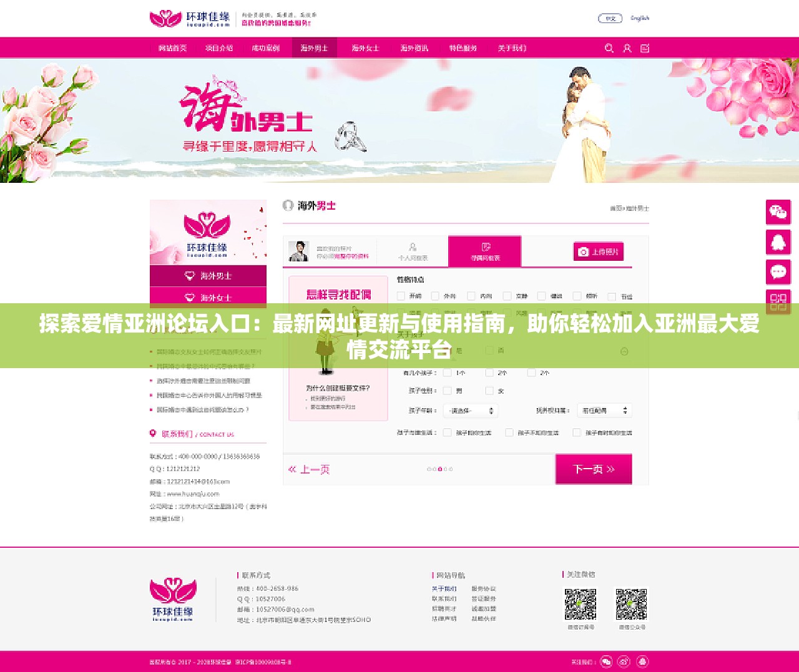Open the message icon in top navigation
799x672 pixels.
pos(645,48)
